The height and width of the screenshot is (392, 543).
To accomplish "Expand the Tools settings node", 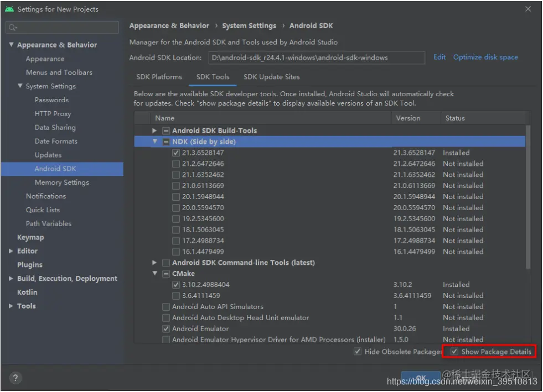I will point(11,306).
